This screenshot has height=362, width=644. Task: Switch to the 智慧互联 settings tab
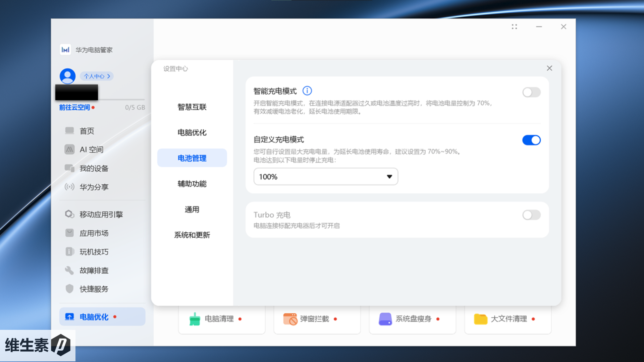tap(192, 107)
